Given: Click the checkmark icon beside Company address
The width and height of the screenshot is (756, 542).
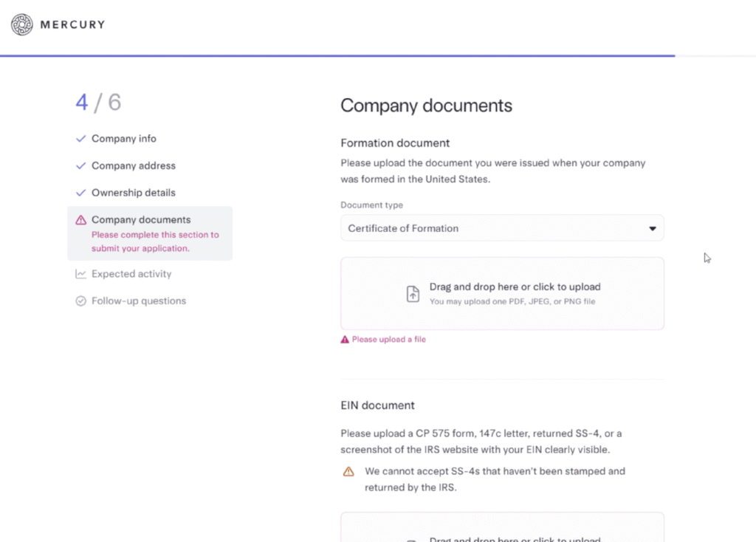Looking at the screenshot, I should click(81, 166).
